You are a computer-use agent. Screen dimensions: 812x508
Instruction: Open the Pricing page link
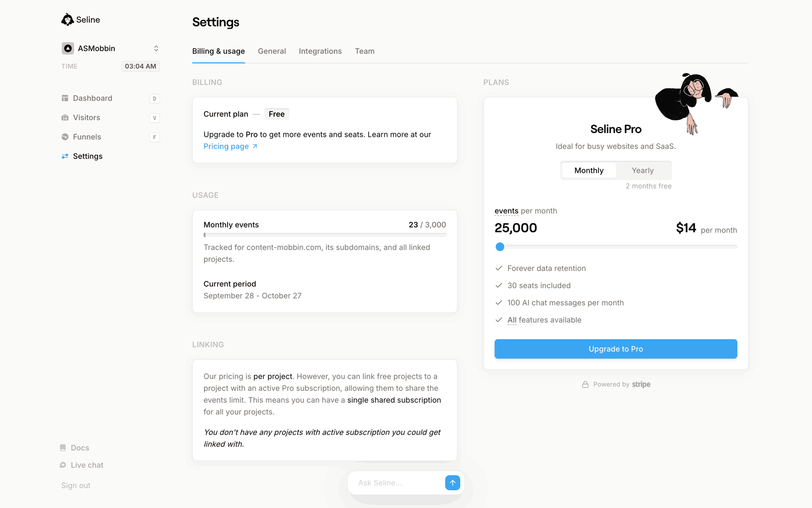click(x=226, y=146)
